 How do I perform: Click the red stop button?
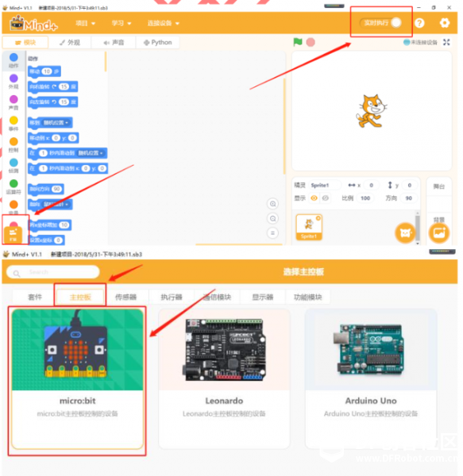311,42
